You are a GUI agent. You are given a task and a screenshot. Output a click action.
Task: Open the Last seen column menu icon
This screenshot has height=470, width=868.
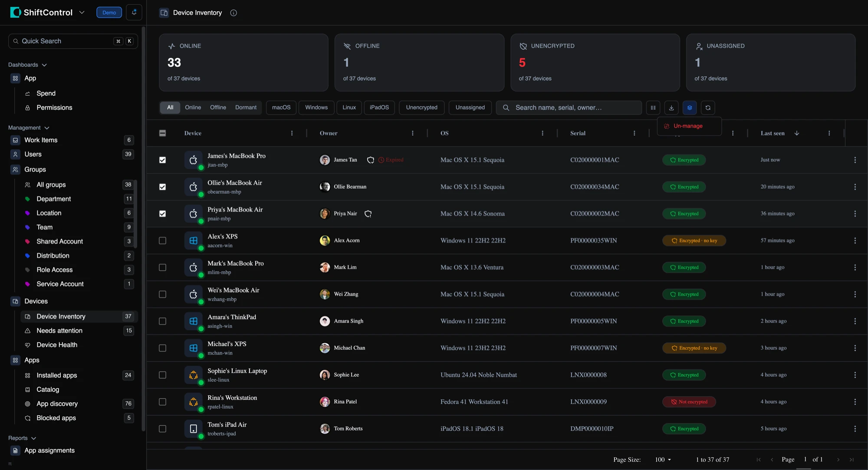click(829, 133)
